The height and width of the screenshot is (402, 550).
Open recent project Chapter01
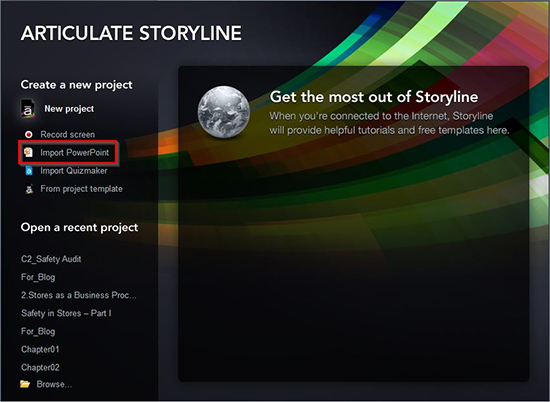40,349
